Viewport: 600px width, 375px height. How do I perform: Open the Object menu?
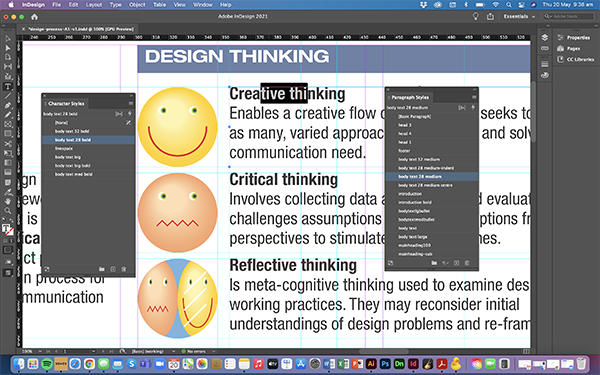137,5
